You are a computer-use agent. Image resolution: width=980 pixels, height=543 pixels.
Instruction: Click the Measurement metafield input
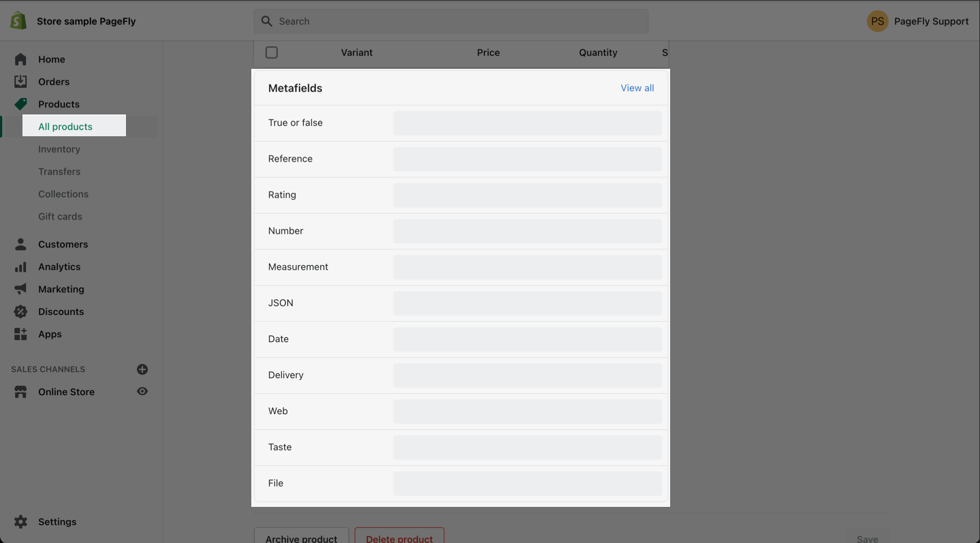click(x=527, y=267)
